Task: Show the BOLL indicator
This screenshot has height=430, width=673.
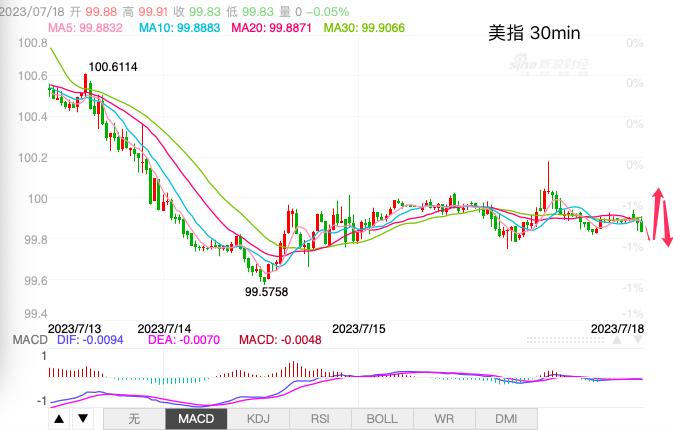Action: [382, 418]
